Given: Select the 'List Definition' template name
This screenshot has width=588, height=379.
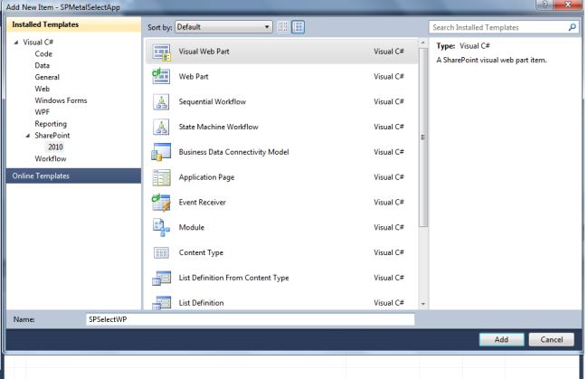Looking at the screenshot, I should pyautogui.click(x=201, y=303).
